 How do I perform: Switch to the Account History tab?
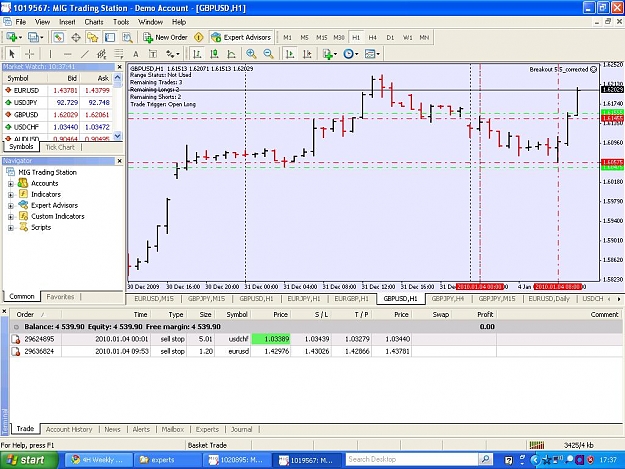pyautogui.click(x=69, y=429)
